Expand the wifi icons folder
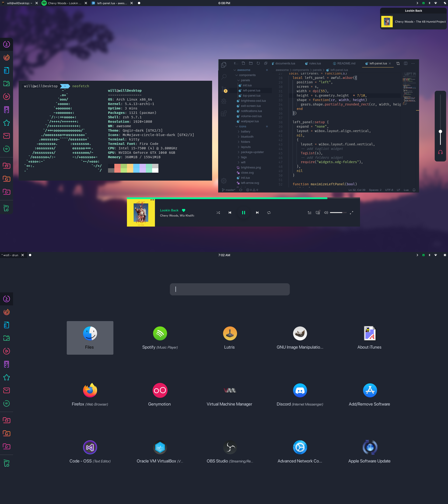This screenshot has width=448, height=504. [x=243, y=162]
